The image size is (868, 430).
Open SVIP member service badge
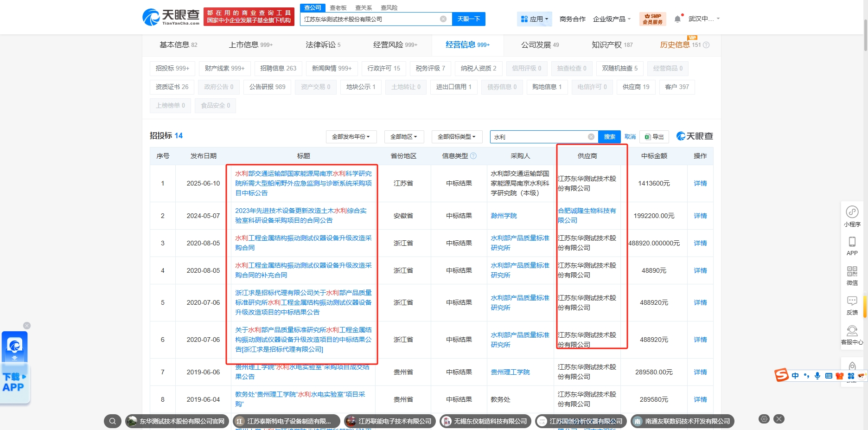coord(652,19)
